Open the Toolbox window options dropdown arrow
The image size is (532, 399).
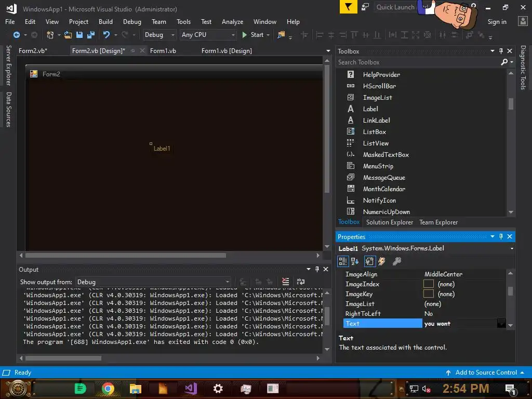click(x=493, y=51)
